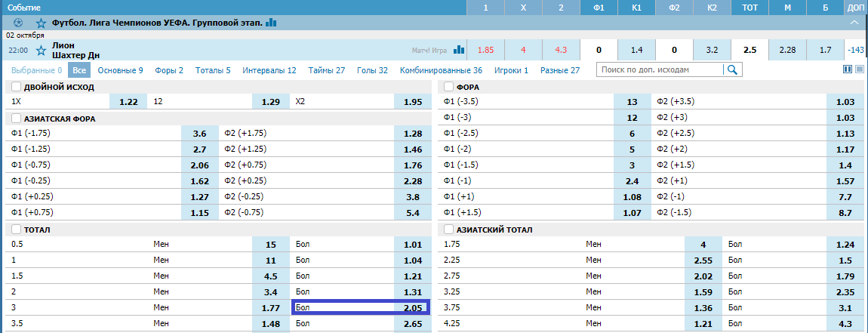Open the Интервалы 12 tab
The image size is (868, 333).
point(269,70)
